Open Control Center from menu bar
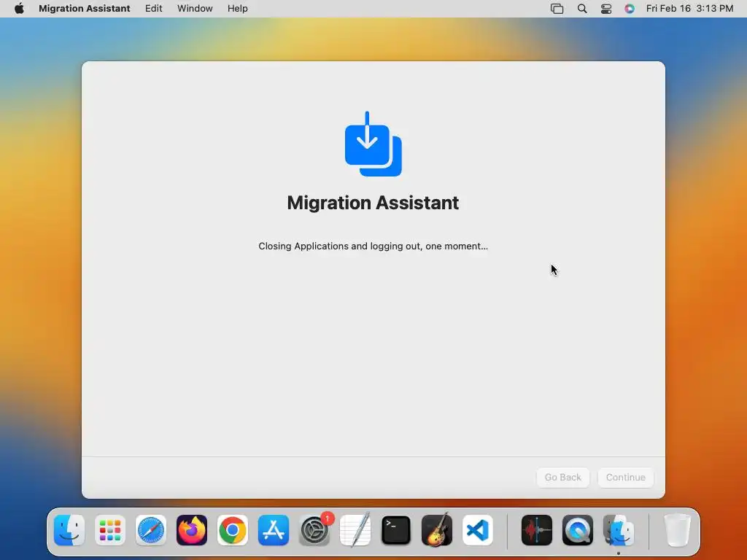Viewport: 747px width, 560px height. click(606, 9)
